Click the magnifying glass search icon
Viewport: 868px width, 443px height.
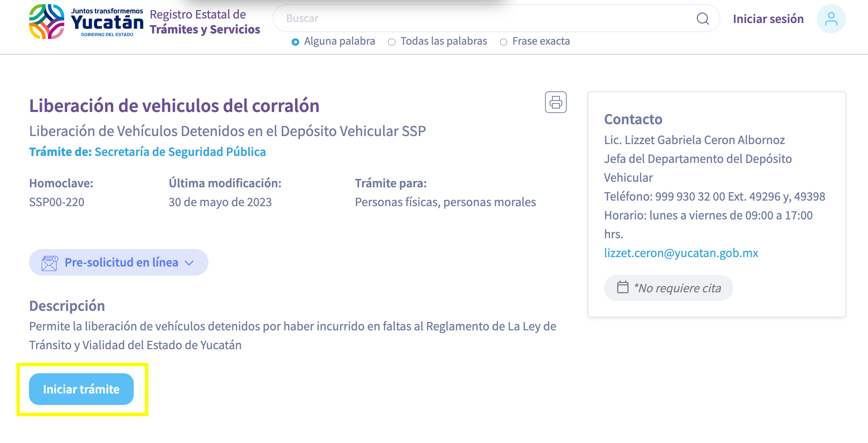(x=703, y=18)
